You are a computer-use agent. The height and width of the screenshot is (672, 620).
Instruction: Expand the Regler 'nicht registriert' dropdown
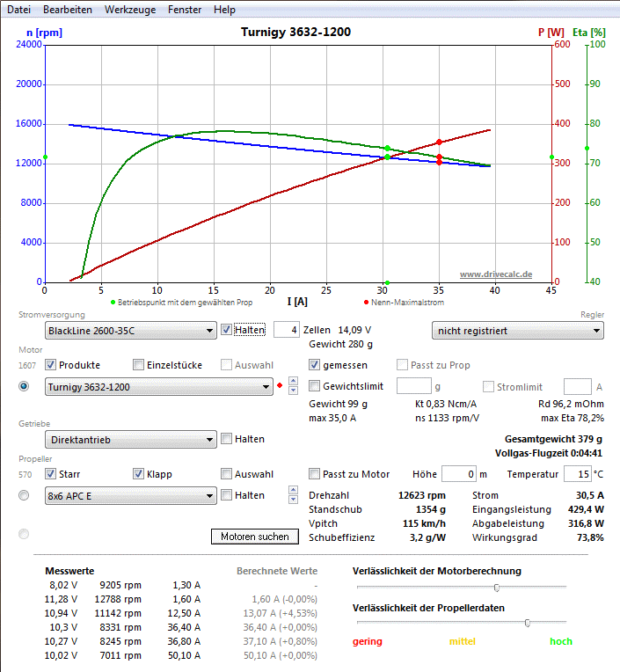(x=517, y=331)
